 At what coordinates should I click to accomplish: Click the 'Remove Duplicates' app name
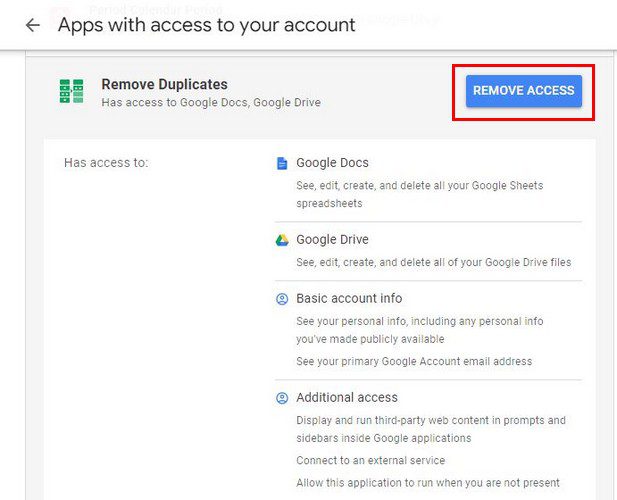click(x=164, y=84)
